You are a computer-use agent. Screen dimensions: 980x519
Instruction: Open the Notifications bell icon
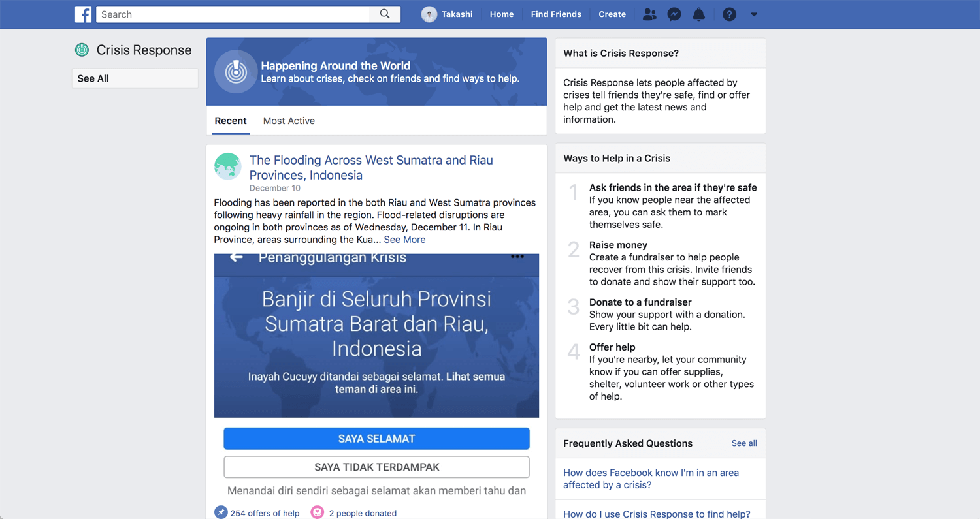698,14
